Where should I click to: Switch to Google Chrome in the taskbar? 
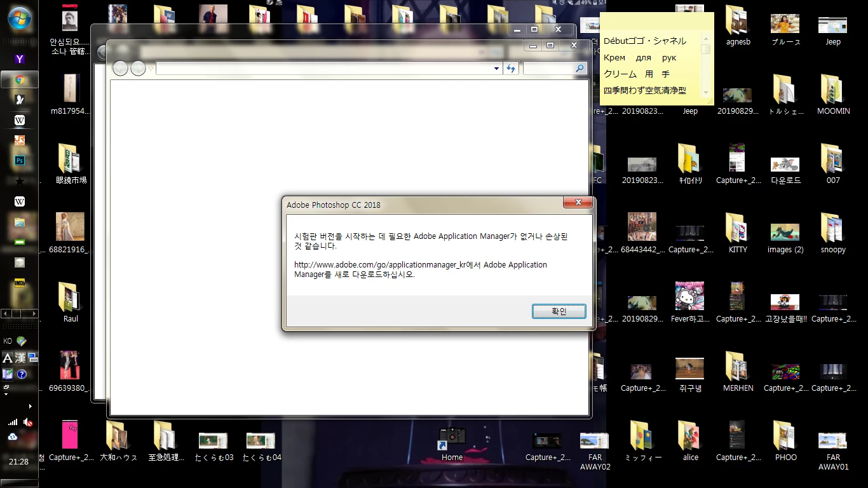tap(20, 80)
